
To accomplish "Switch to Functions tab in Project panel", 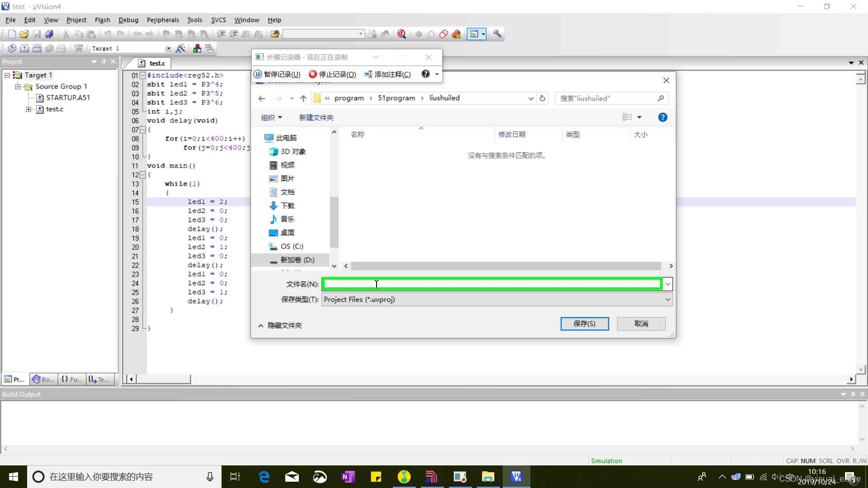I will tap(72, 380).
